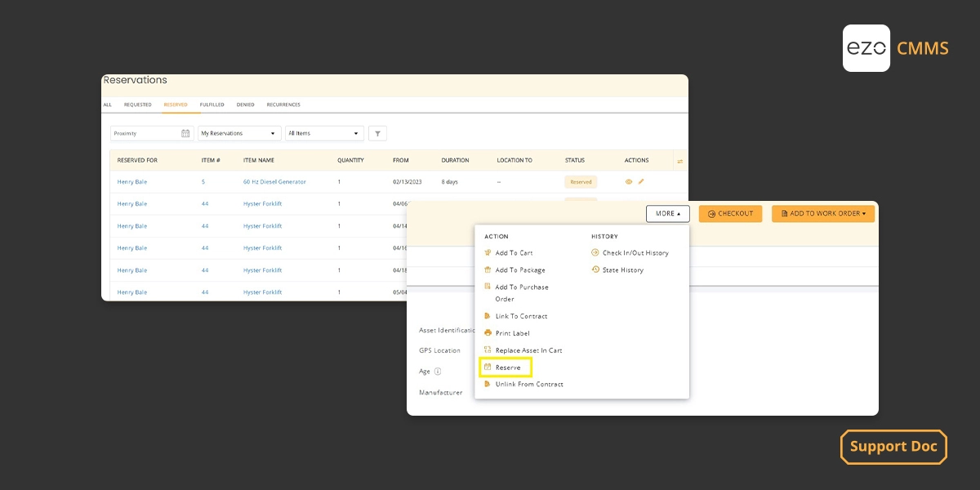Screen dimensions: 980x490
Task: Click the pencil edit icon for Henry Bale's reservation
Action: click(x=641, y=181)
